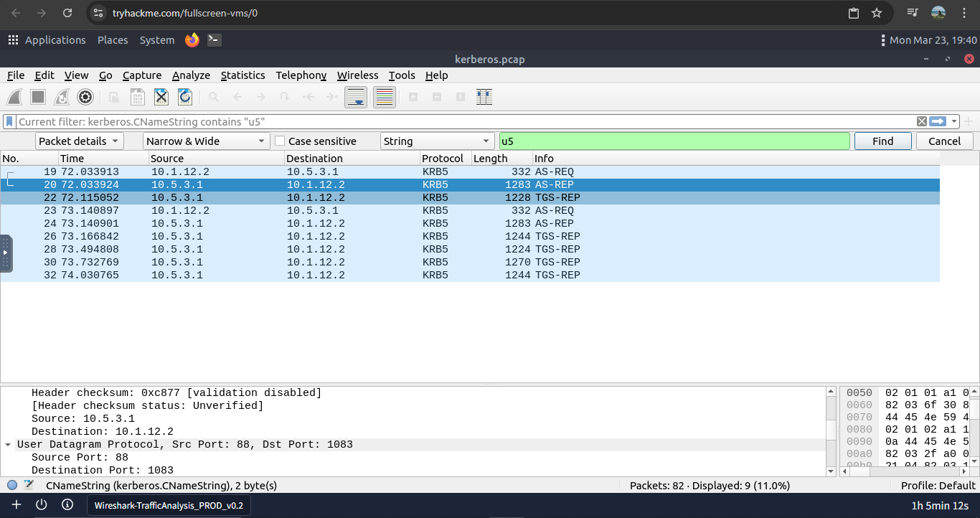Image resolution: width=980 pixels, height=518 pixels.
Task: Toggle auto-scroll during live capture button
Action: (357, 97)
